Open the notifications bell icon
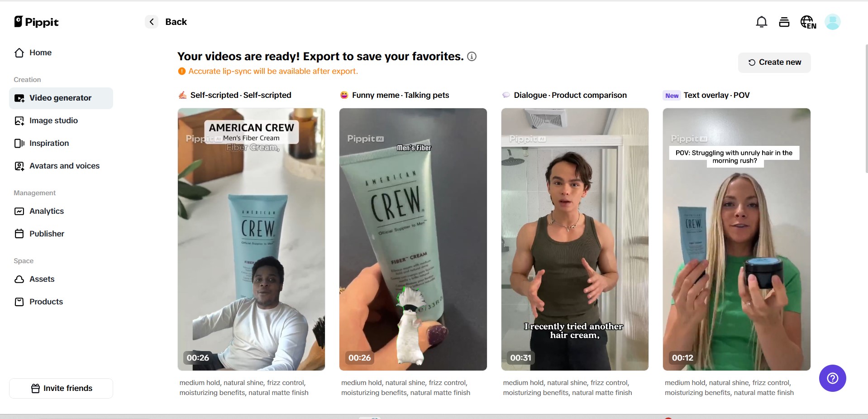 coord(762,22)
